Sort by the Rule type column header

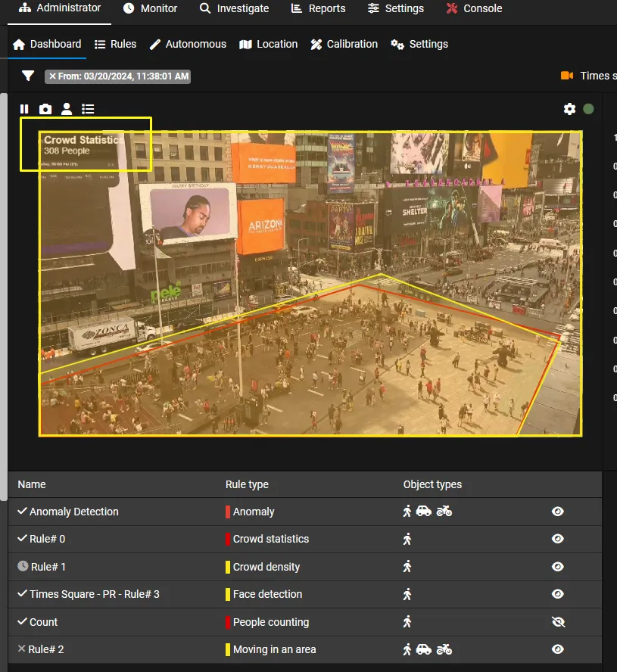(x=247, y=485)
